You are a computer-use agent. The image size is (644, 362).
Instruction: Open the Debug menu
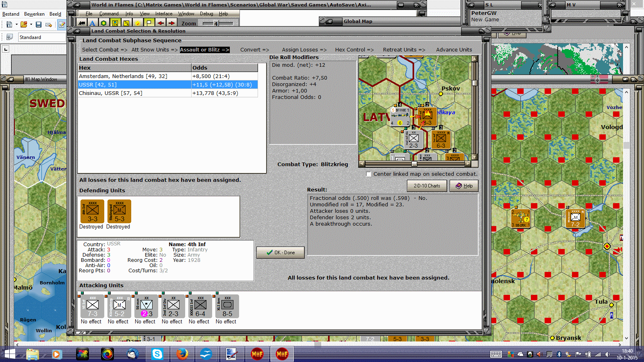pyautogui.click(x=207, y=14)
